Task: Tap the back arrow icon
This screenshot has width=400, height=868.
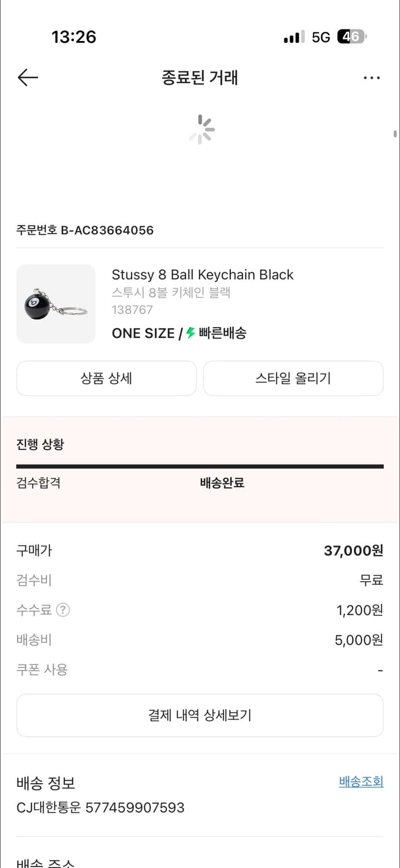Action: 27,77
